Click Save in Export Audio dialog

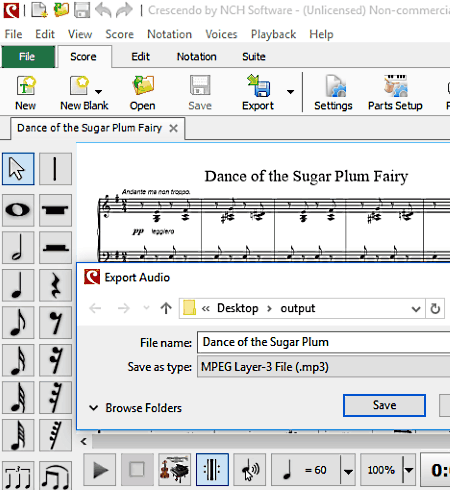(x=384, y=405)
